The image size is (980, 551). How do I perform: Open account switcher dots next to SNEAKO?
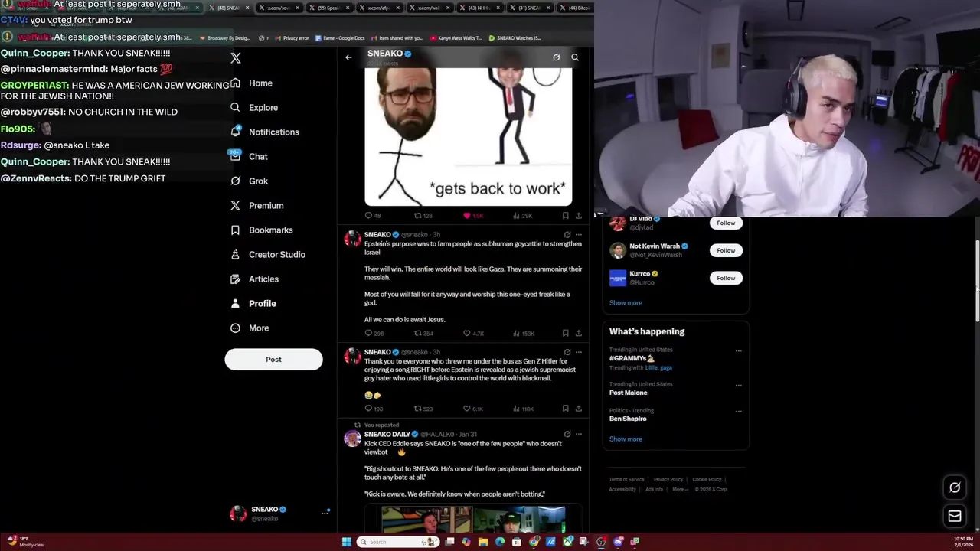(x=325, y=513)
